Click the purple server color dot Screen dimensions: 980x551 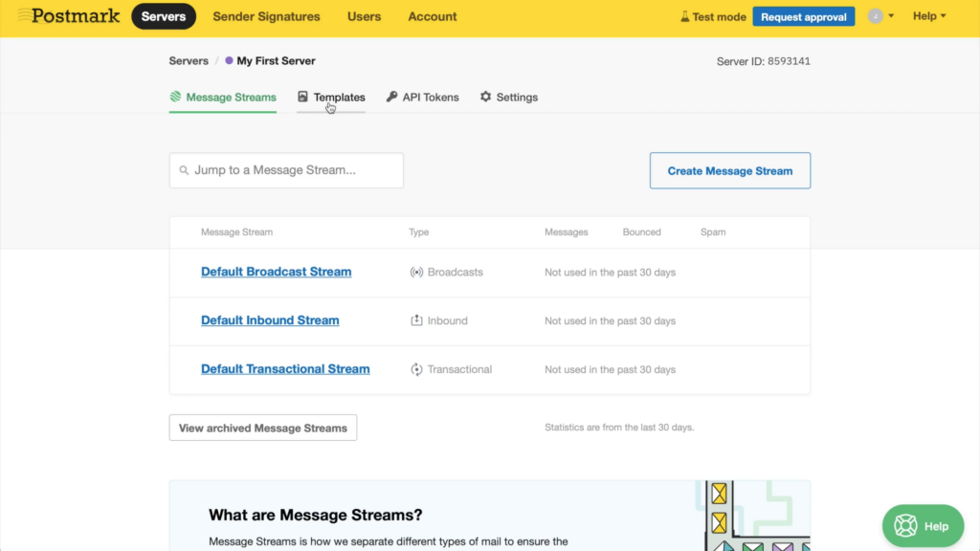(x=229, y=60)
